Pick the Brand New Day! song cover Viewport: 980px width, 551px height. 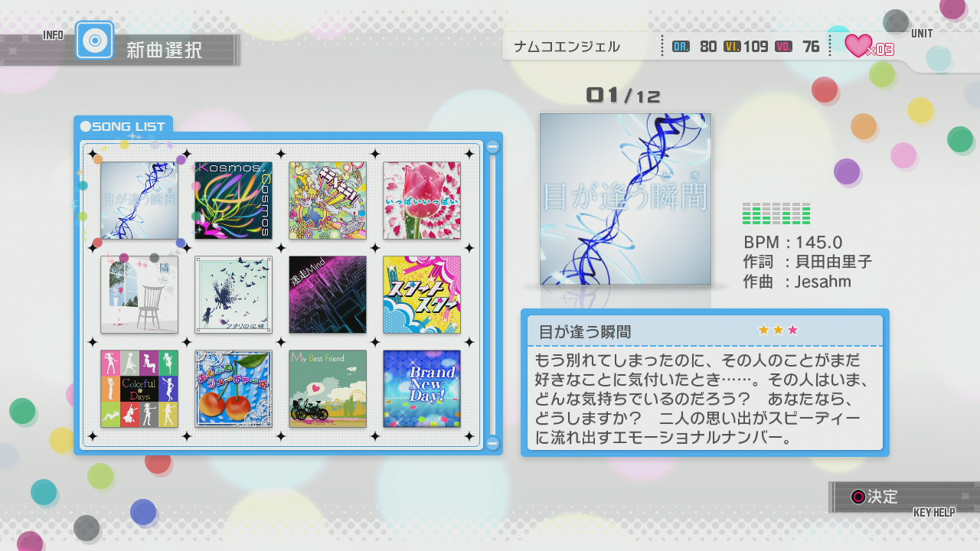coord(422,389)
